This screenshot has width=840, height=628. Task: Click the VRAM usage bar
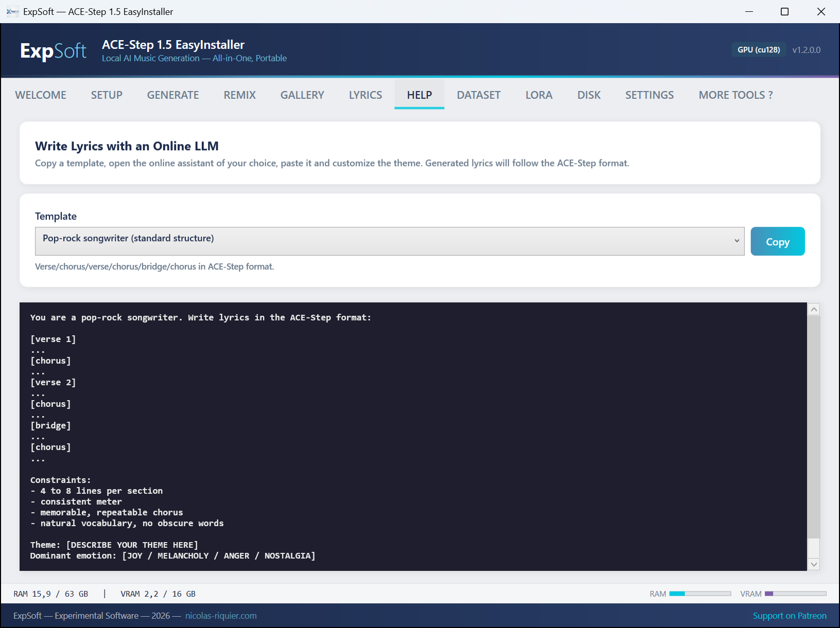click(796, 594)
